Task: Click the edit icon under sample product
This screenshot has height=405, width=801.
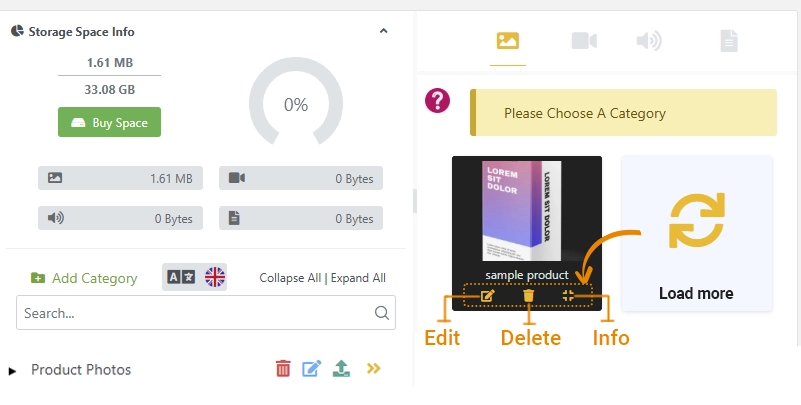Action: coord(487,295)
